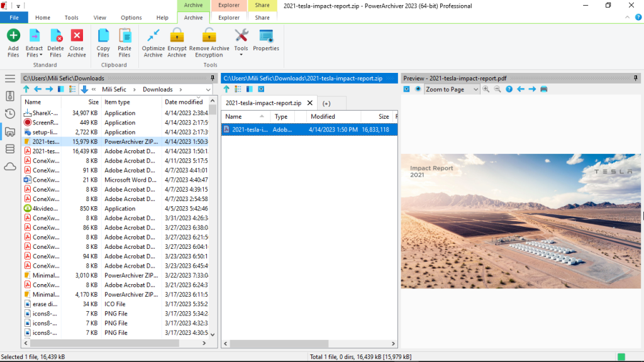Go to the next page in the Preview

click(x=532, y=89)
